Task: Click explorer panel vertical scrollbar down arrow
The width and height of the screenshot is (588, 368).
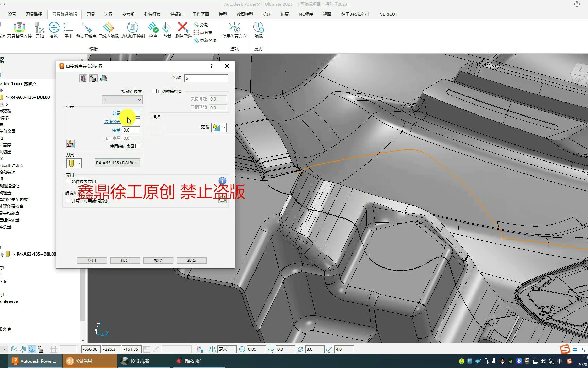Action: [x=83, y=340]
